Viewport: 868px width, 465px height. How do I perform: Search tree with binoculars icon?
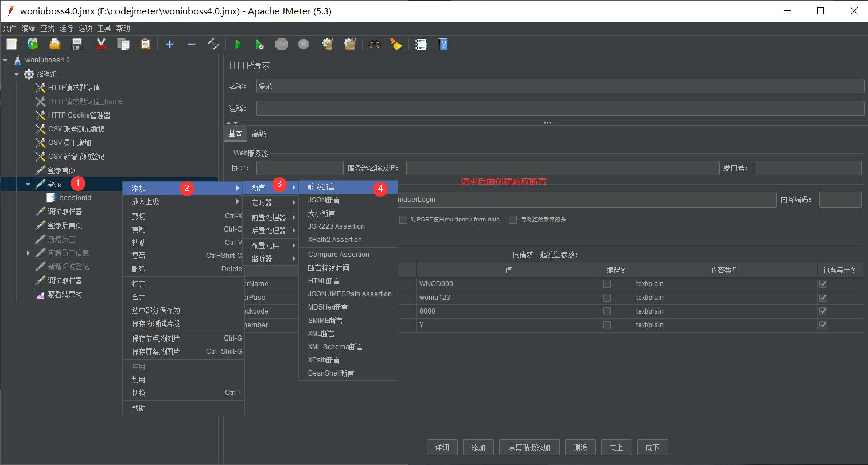tap(375, 44)
